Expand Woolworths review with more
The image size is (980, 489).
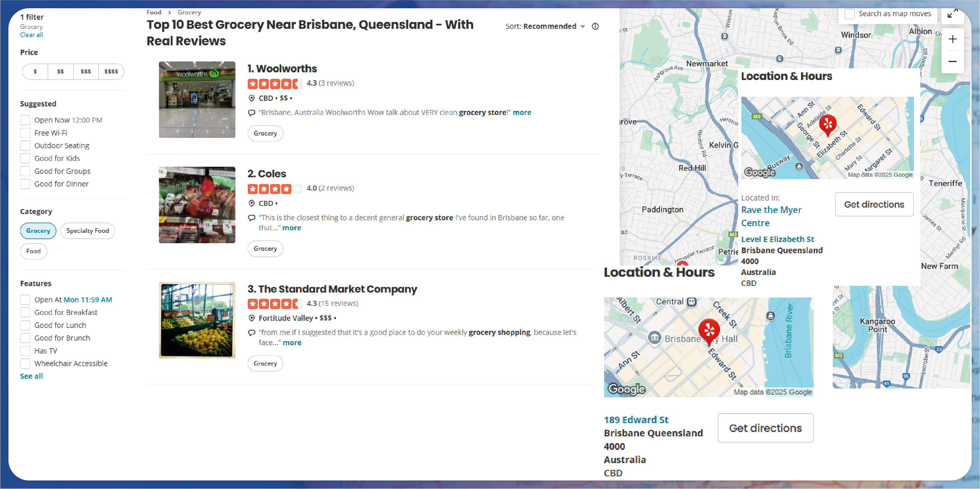point(522,113)
